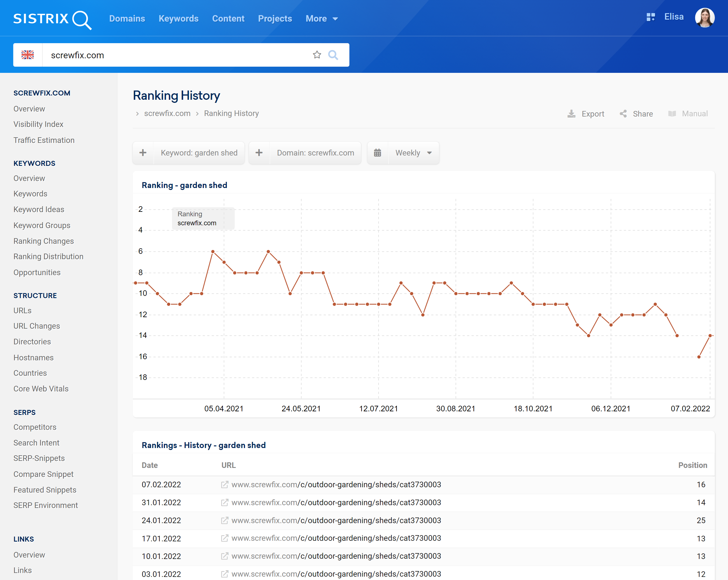The image size is (728, 580).
Task: Click the Domain: screwfix.com filter
Action: point(315,153)
